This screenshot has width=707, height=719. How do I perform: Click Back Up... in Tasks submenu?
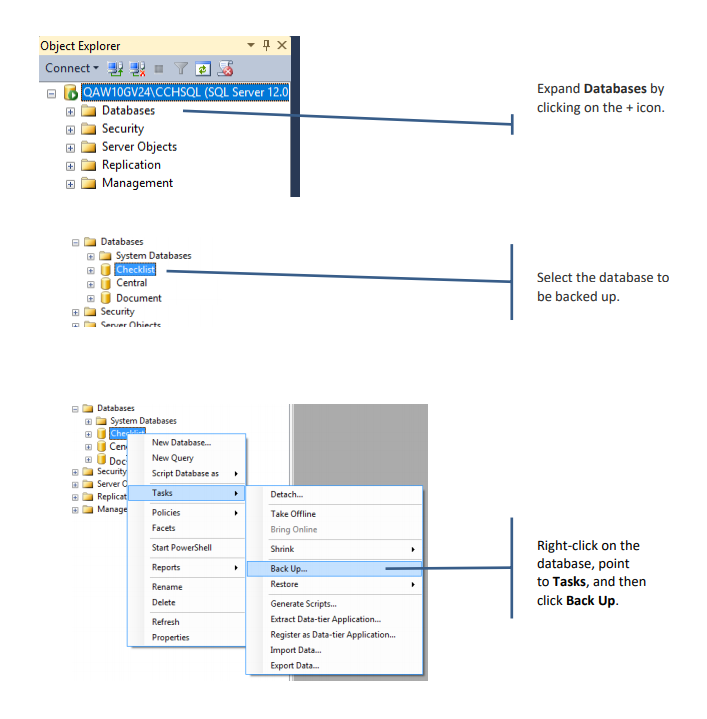pyautogui.click(x=334, y=569)
